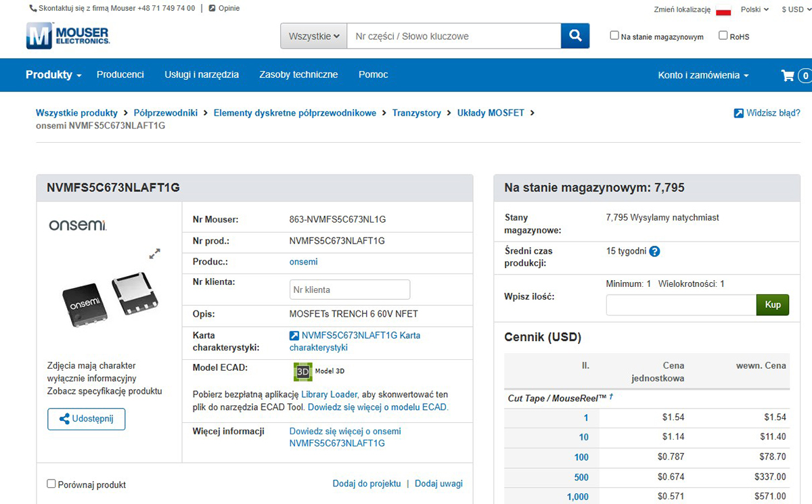Click the Polish flag icon
This screenshot has width=812, height=504.
pyautogui.click(x=723, y=10)
